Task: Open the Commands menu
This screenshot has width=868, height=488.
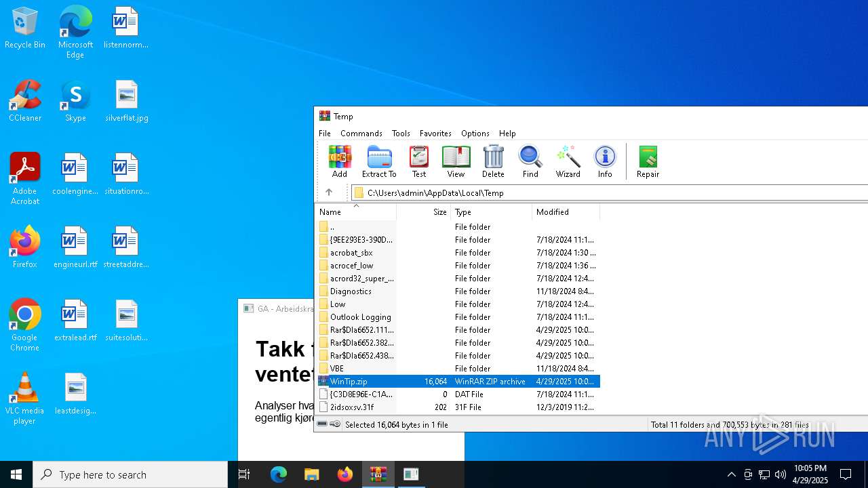Action: 361,134
